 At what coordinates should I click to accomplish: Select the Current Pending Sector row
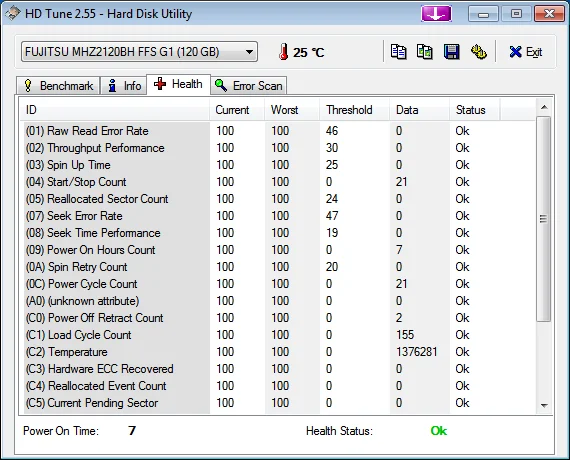pos(278,403)
